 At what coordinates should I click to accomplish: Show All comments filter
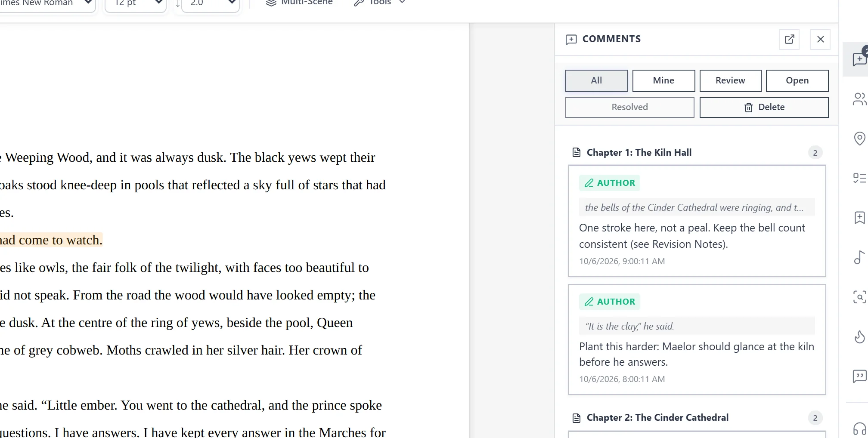pyautogui.click(x=596, y=80)
